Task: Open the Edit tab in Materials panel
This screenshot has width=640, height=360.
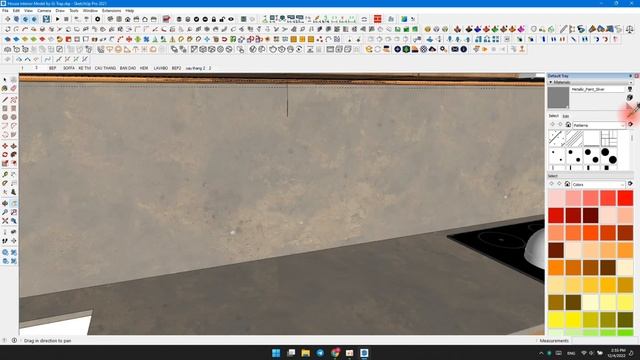Action: (566, 116)
